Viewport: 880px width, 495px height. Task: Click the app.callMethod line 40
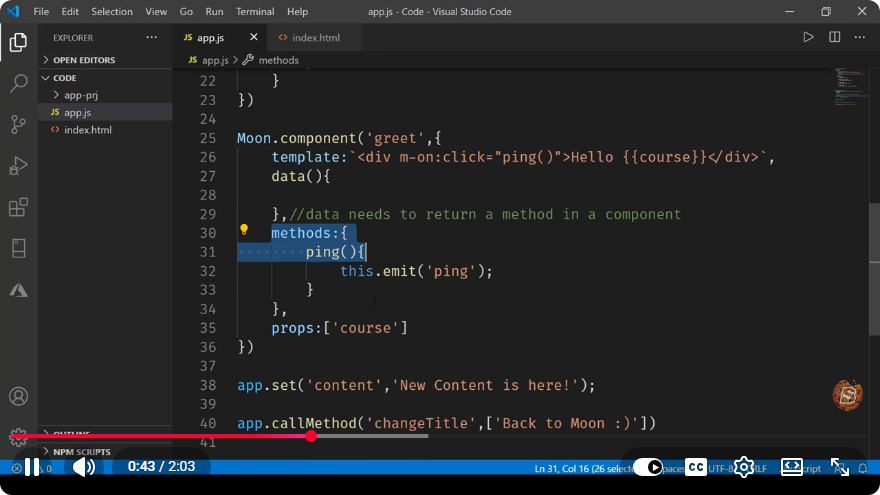(446, 423)
